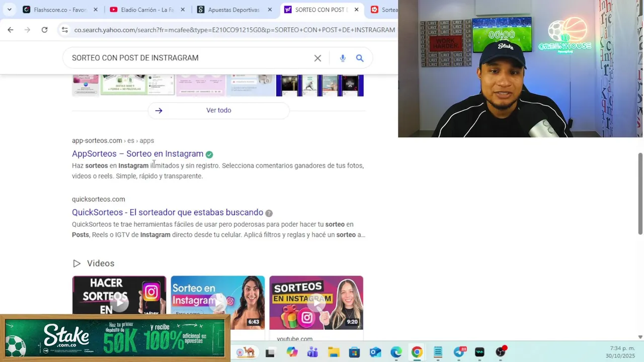Open the dark image thumbnail in image strip
Viewport: 644px width, 362px height.
coord(320,85)
